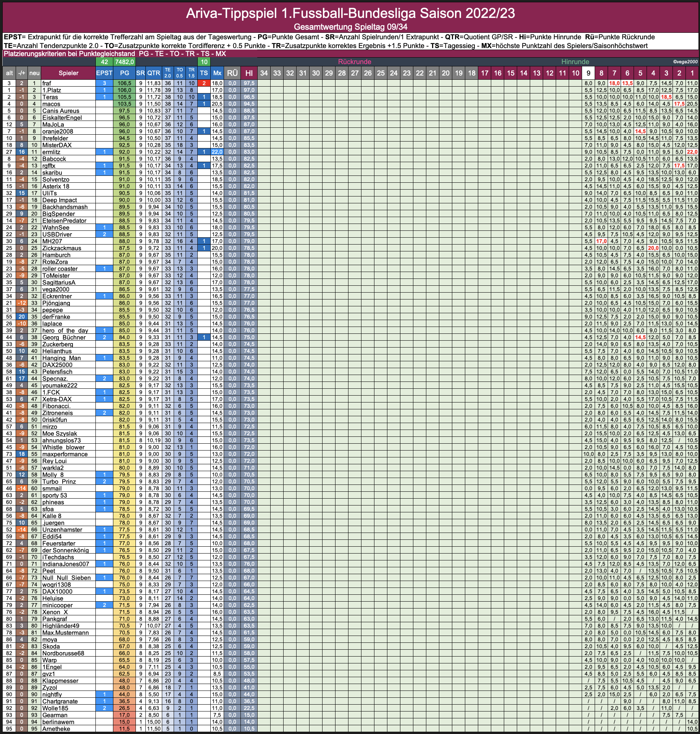Click player name 'Klappmesser'

60,681
